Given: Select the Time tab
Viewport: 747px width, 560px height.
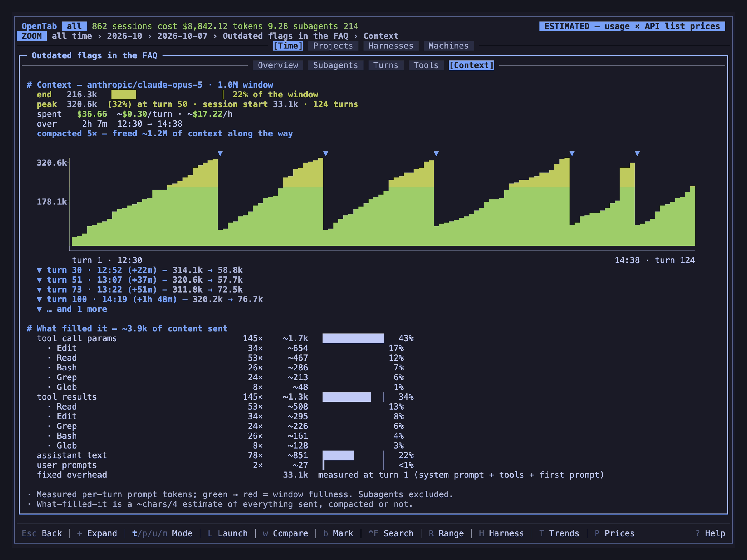Looking at the screenshot, I should (x=288, y=46).
